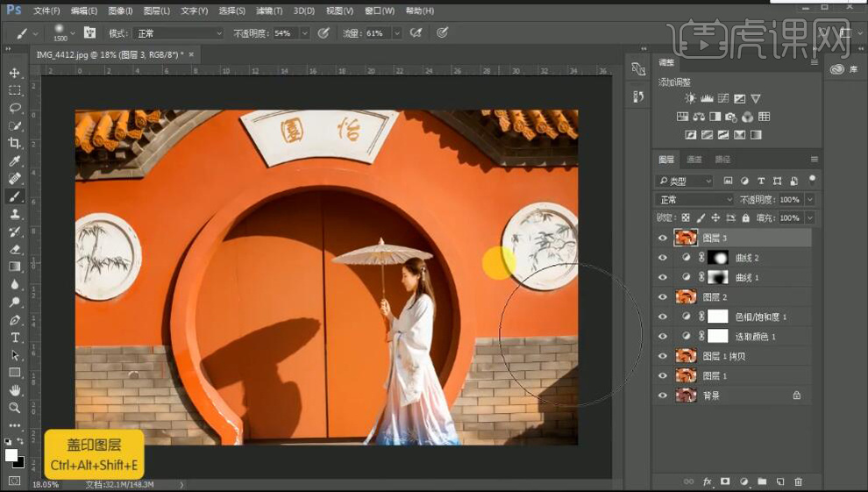Choose the horizontal Type tool
Screen dimensions: 868x492
point(15,338)
